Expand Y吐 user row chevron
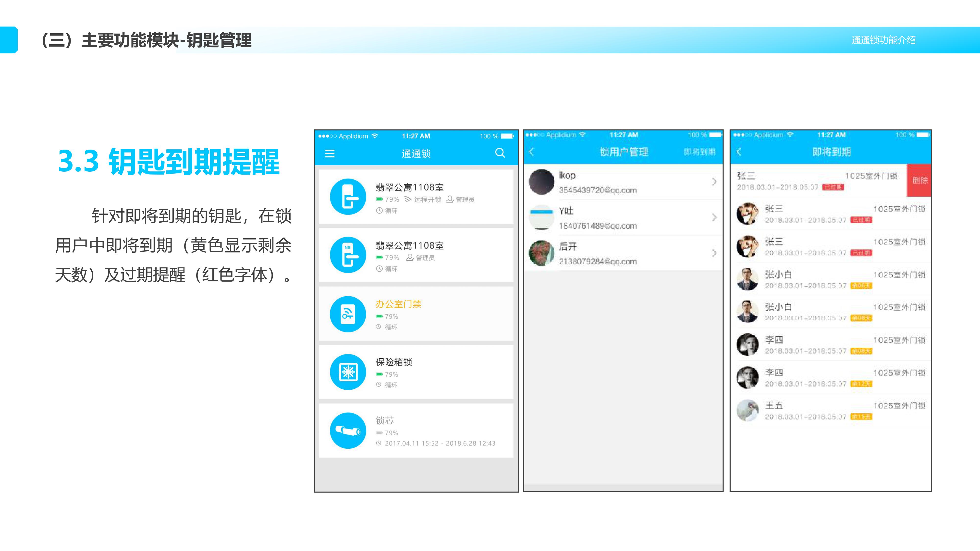Image resolution: width=980 pixels, height=551 pixels. 714,217
